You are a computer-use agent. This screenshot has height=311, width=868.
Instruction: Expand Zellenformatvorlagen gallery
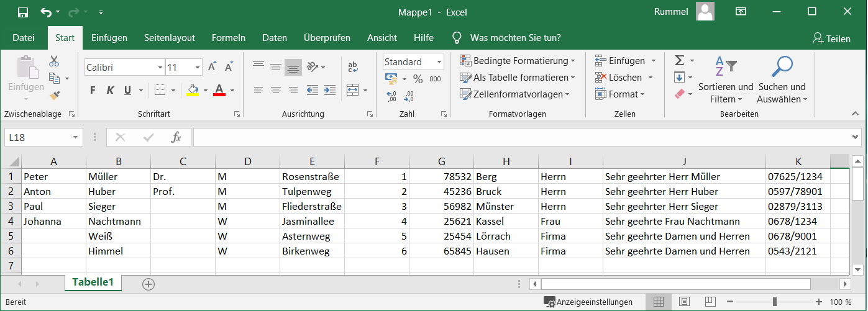(x=514, y=94)
